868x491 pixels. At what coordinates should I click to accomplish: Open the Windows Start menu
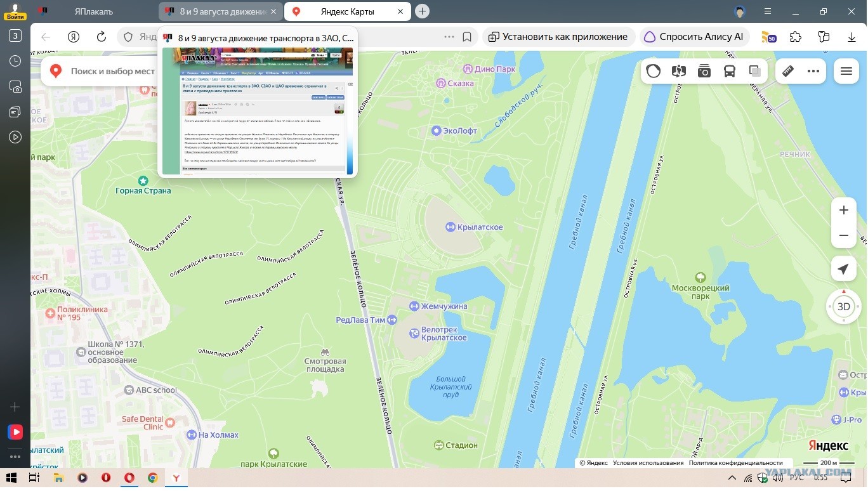point(11,478)
